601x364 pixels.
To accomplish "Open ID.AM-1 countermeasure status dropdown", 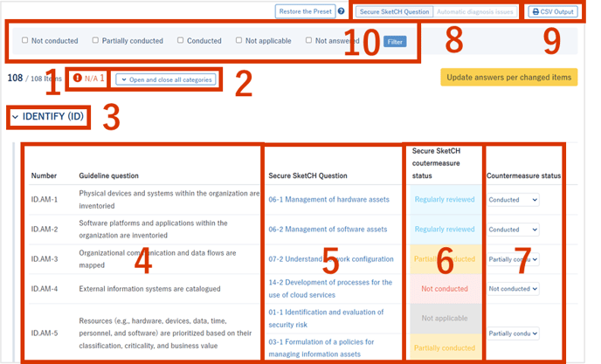I will (513, 200).
